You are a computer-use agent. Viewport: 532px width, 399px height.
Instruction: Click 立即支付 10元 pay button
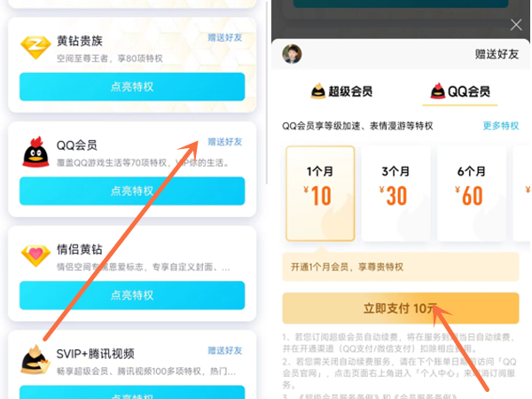[x=401, y=308]
